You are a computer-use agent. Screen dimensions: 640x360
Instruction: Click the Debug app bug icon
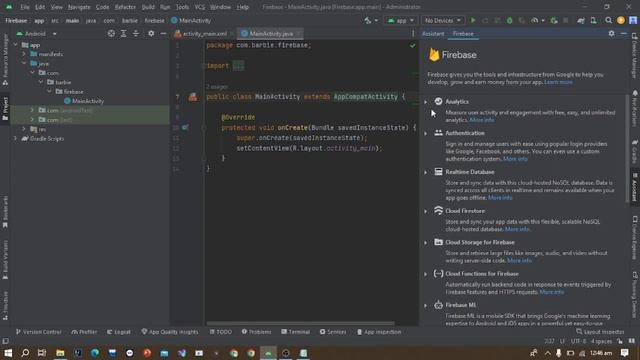tap(509, 20)
